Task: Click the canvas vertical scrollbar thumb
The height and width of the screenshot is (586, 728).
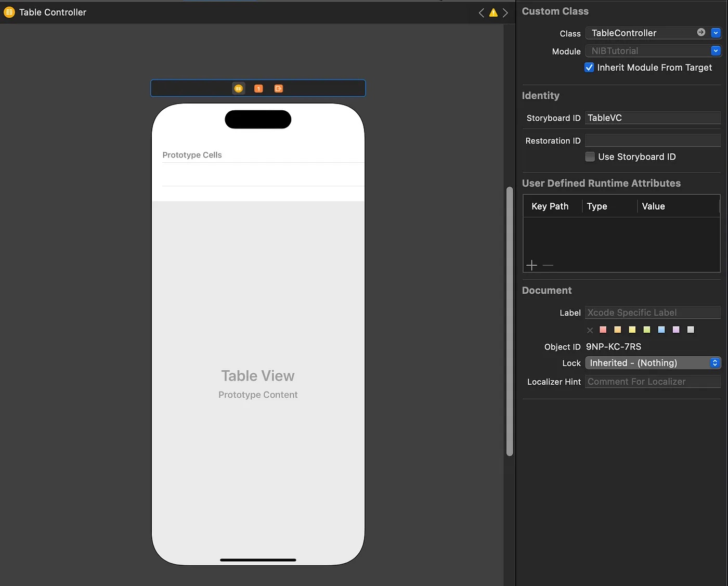Action: pos(510,321)
